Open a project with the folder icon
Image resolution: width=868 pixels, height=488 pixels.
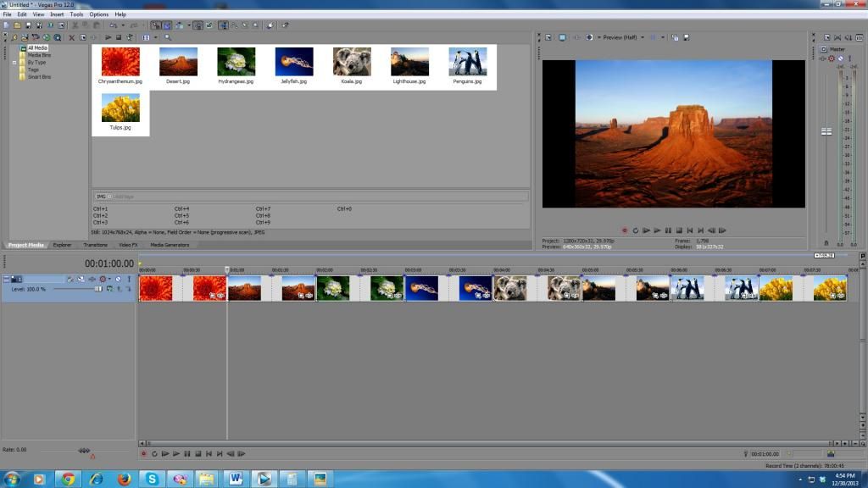[17, 25]
